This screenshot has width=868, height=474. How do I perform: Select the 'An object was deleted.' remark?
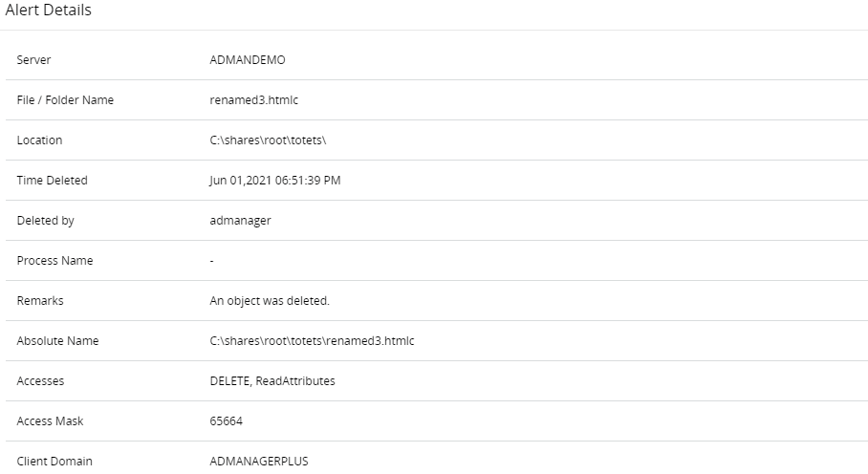pyautogui.click(x=270, y=301)
